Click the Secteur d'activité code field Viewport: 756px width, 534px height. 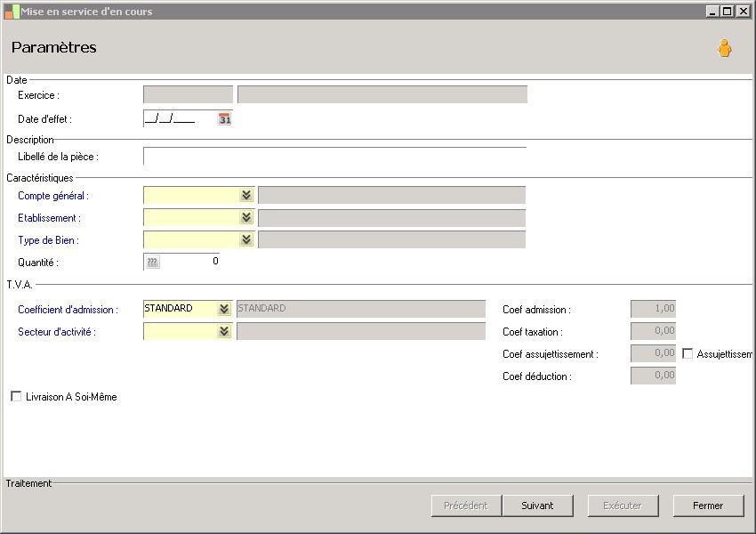pyautogui.click(x=181, y=331)
